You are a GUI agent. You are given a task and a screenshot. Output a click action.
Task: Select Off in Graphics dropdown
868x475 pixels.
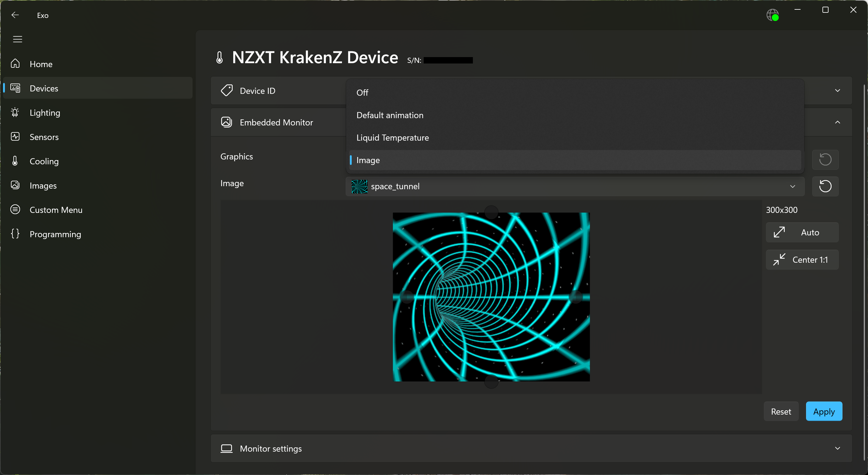[x=362, y=92]
